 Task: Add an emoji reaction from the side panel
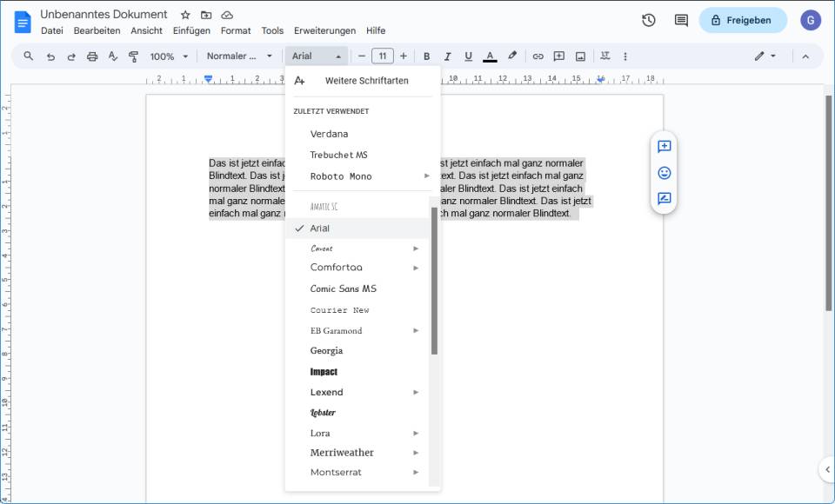[x=664, y=173]
